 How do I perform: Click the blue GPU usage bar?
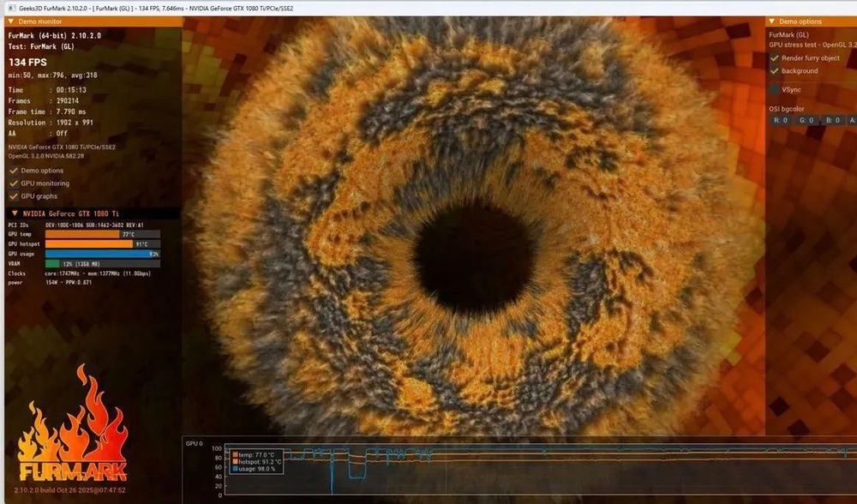pyautogui.click(x=103, y=254)
